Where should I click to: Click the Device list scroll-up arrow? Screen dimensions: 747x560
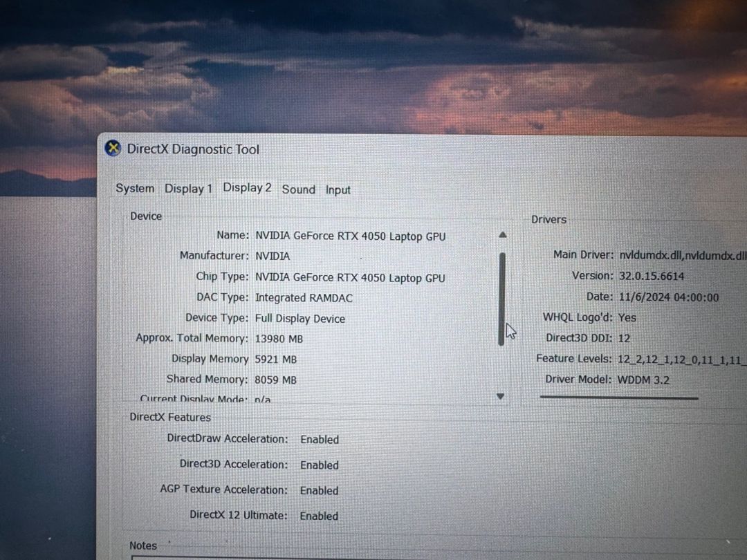[x=502, y=235]
